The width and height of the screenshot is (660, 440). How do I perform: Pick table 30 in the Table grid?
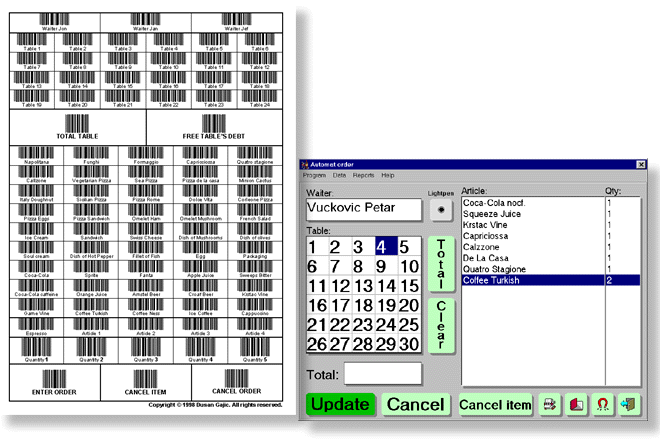click(409, 344)
